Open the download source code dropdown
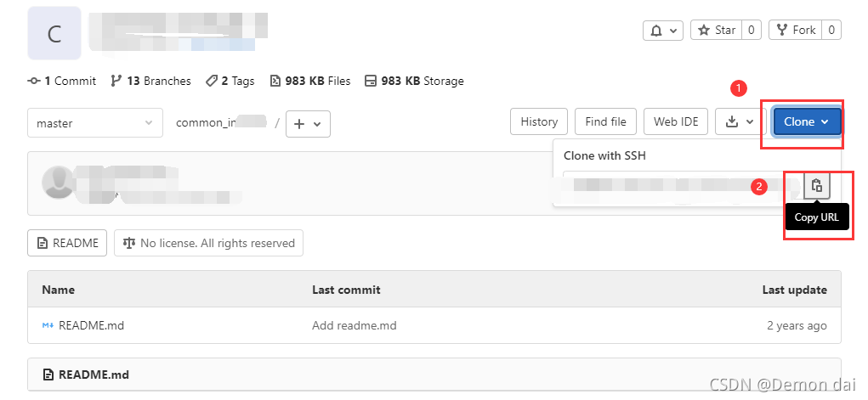The image size is (868, 400). point(740,121)
